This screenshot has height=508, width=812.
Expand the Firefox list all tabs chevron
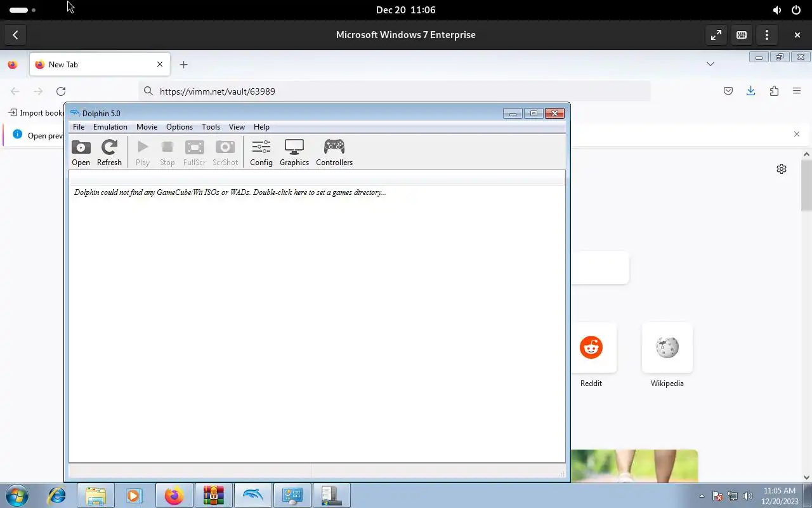coord(710,64)
